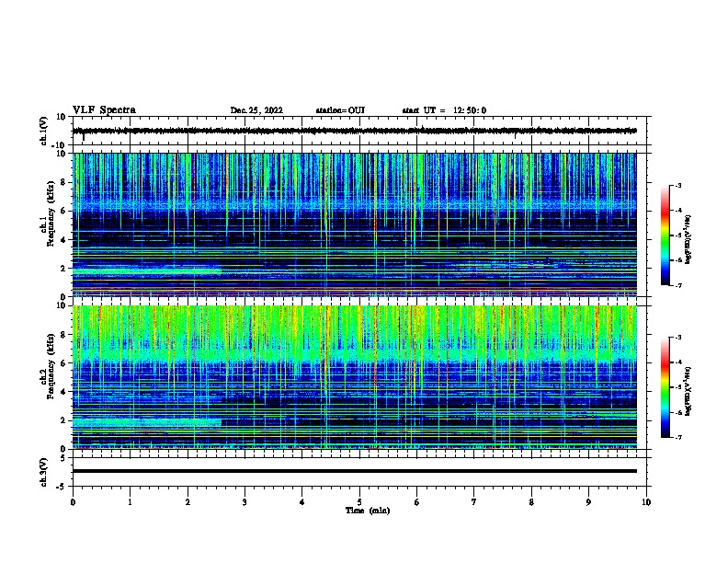Image resolution: width=728 pixels, height=563 pixels.
Task: Click the cyan 2 kHz band in ch.2 spectrogram
Action: [147, 423]
